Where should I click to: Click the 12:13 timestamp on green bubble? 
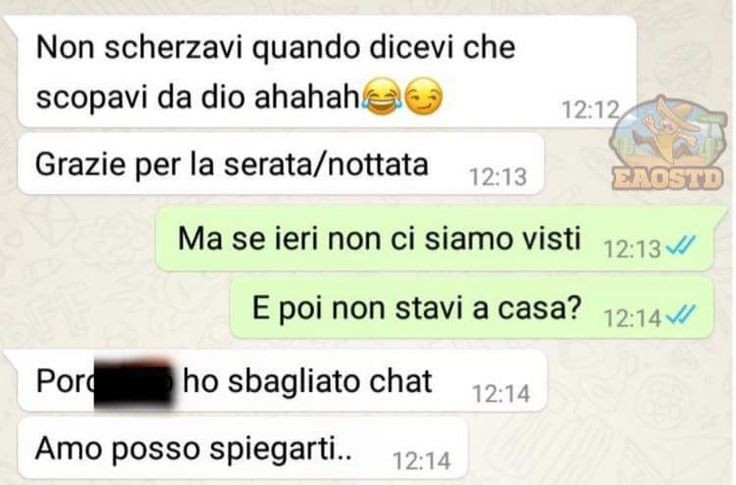pos(632,249)
